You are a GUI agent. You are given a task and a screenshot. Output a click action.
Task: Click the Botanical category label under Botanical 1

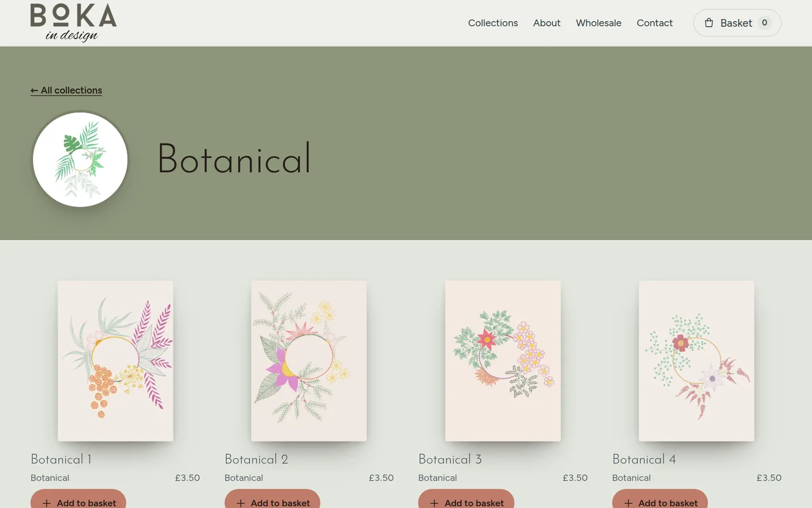point(50,478)
